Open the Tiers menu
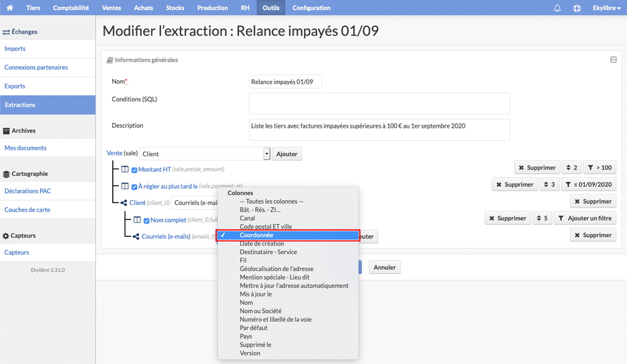This screenshot has width=627, height=364. 33,8
